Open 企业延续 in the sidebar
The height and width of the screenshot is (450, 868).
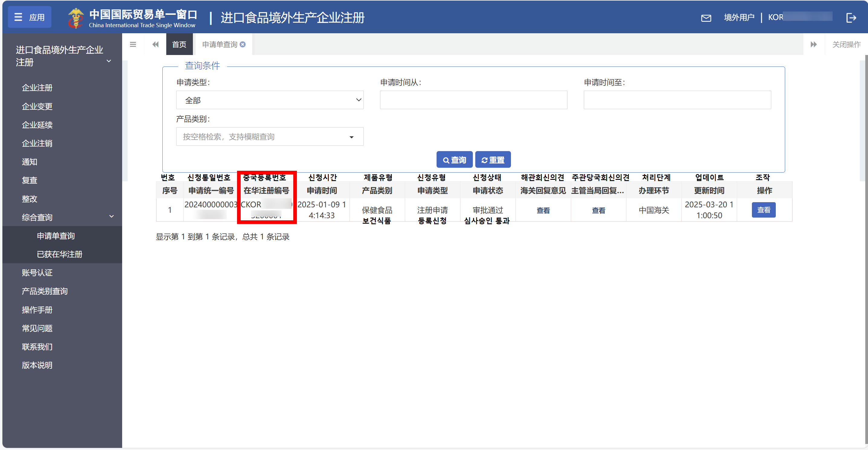[x=37, y=125]
